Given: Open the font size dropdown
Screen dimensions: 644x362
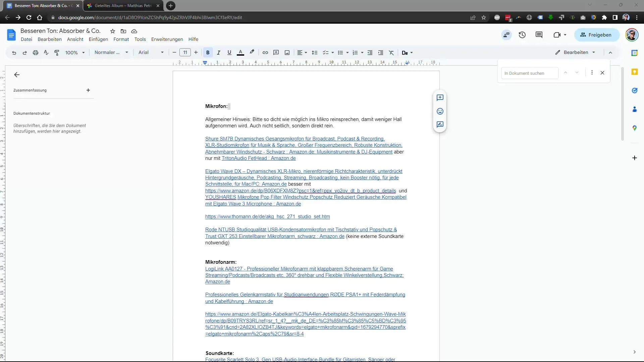Looking at the screenshot, I should 185,53.
